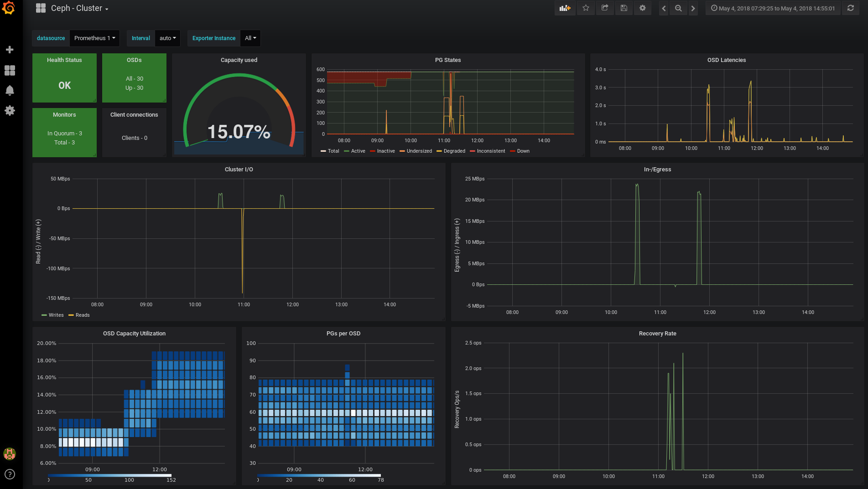The height and width of the screenshot is (489, 868).
Task: Open the OSD Capacity Utilization panel title
Action: point(134,334)
